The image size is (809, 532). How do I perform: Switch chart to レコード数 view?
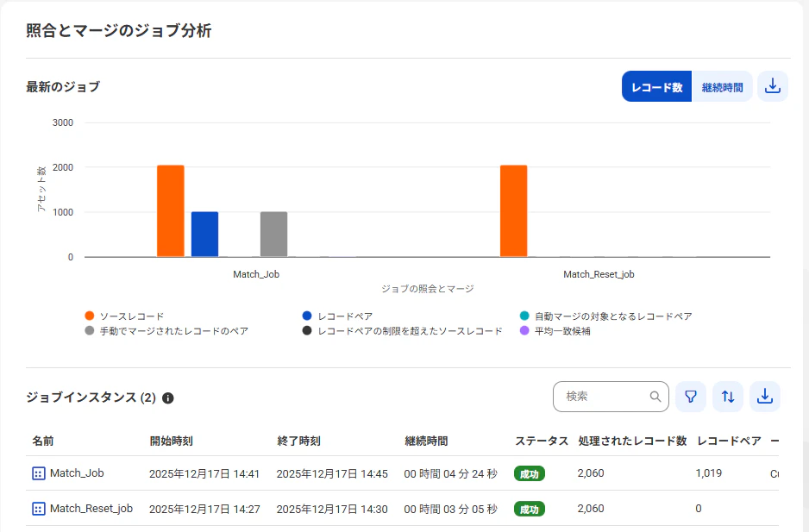(657, 87)
